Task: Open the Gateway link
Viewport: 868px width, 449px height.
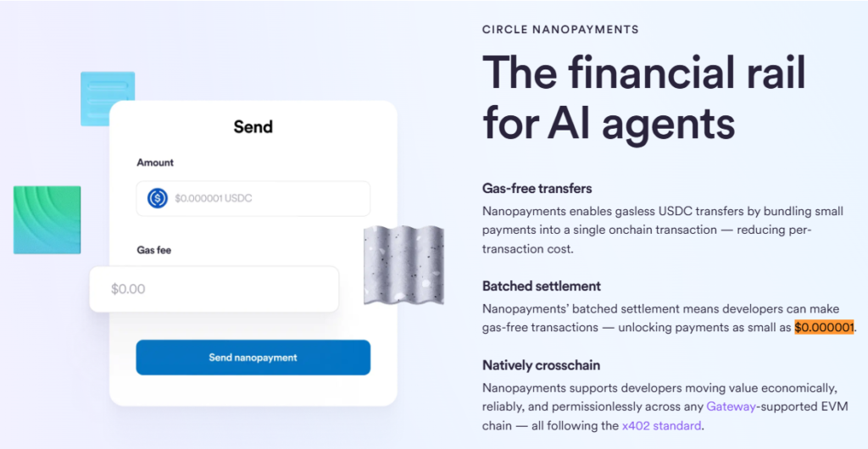Action: [x=732, y=407]
